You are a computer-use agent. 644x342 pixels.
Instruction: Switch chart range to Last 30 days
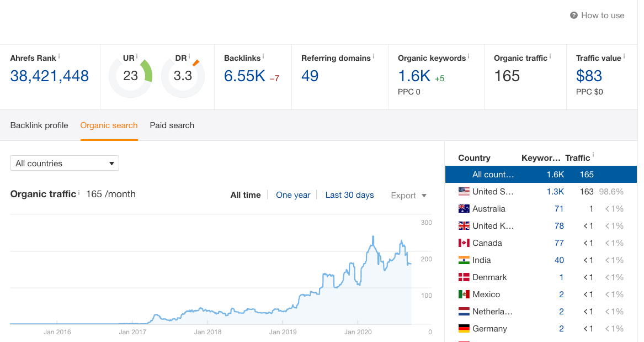[x=349, y=195]
